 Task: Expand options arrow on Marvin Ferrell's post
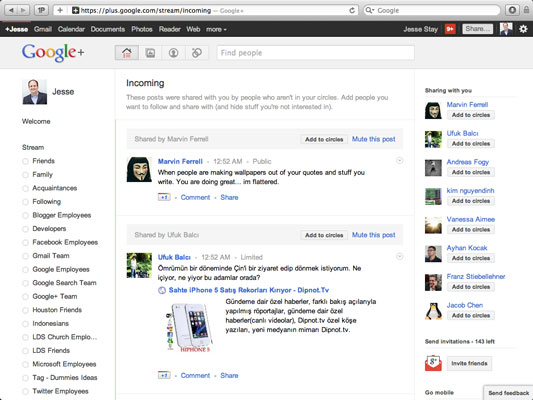pos(400,160)
